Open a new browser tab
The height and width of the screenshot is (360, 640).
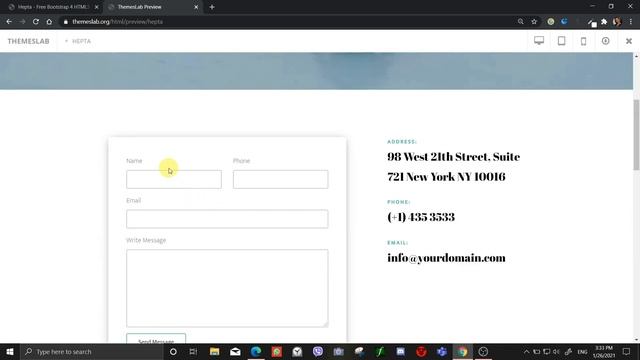pyautogui.click(x=212, y=7)
